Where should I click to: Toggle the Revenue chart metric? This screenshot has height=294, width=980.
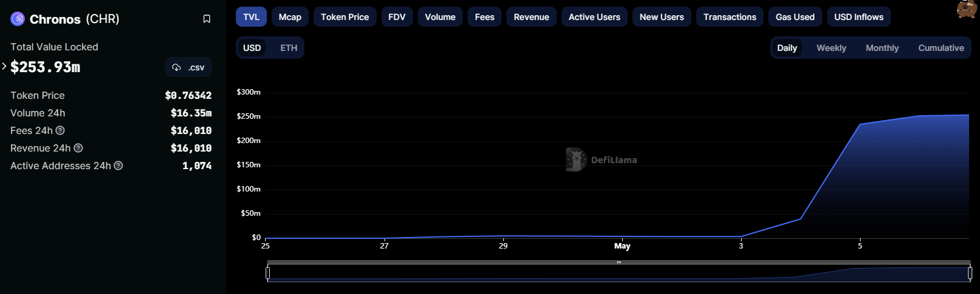531,17
